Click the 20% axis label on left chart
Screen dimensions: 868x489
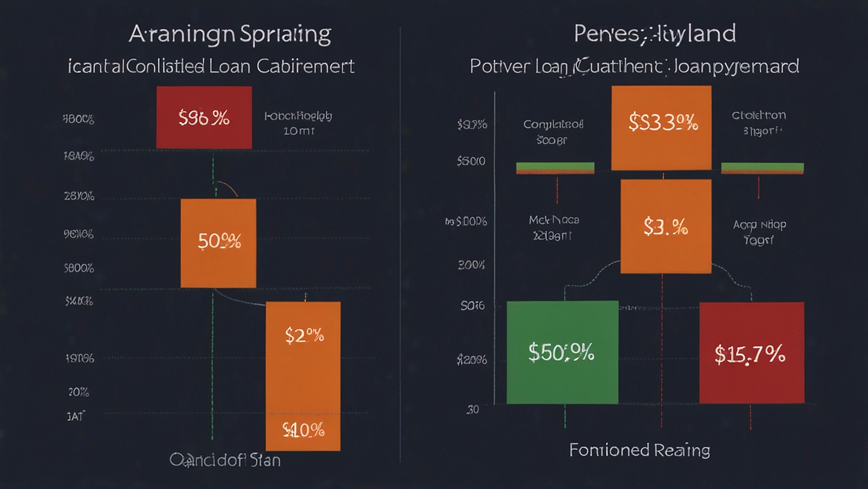click(79, 392)
